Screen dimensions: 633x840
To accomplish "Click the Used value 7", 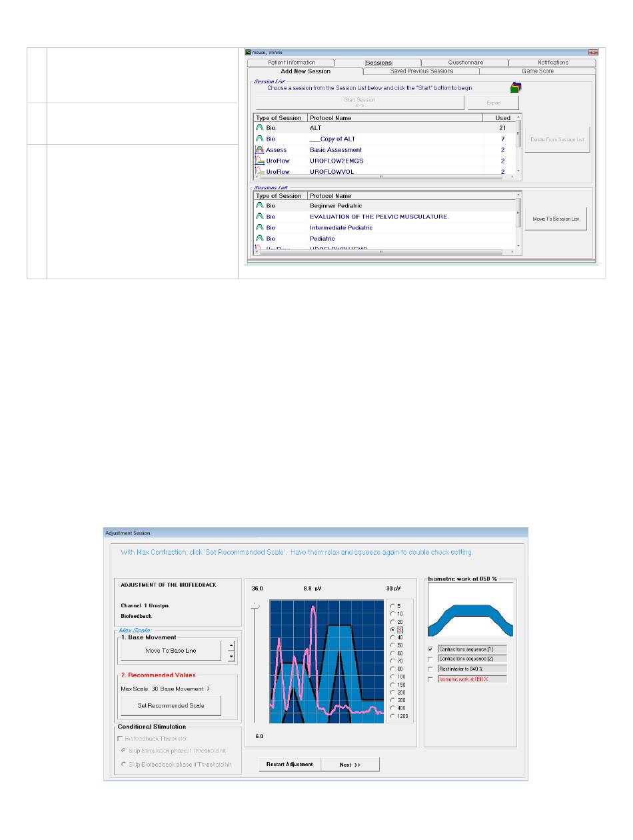I will 502,139.
